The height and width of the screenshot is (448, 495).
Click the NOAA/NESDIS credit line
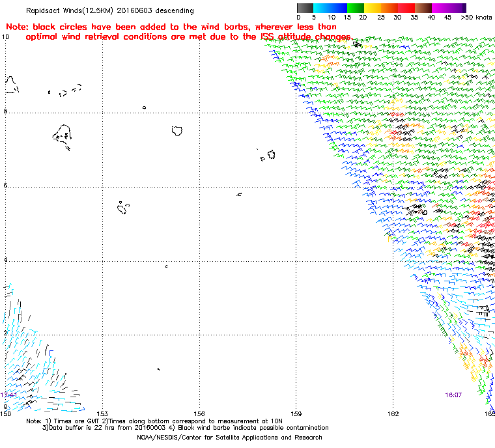tap(229, 438)
